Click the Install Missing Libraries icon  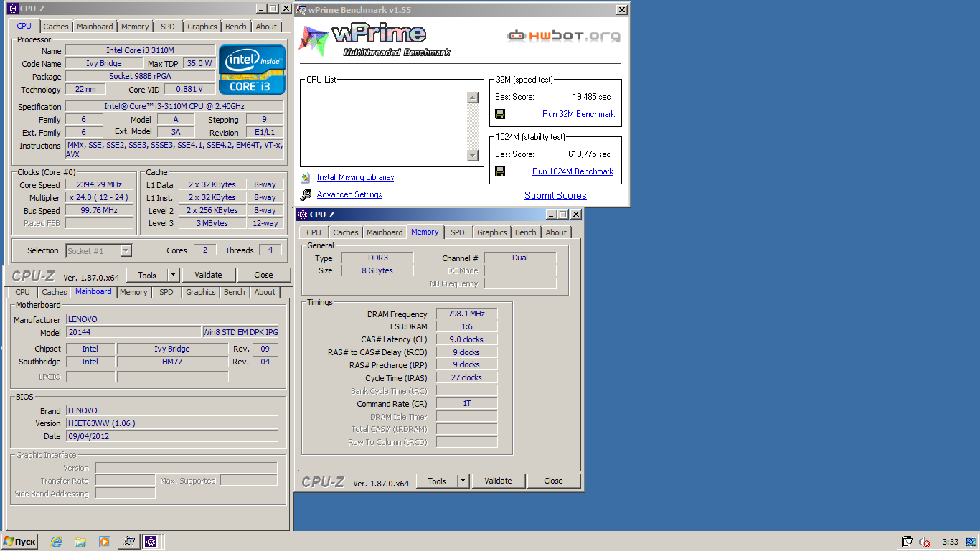point(306,177)
